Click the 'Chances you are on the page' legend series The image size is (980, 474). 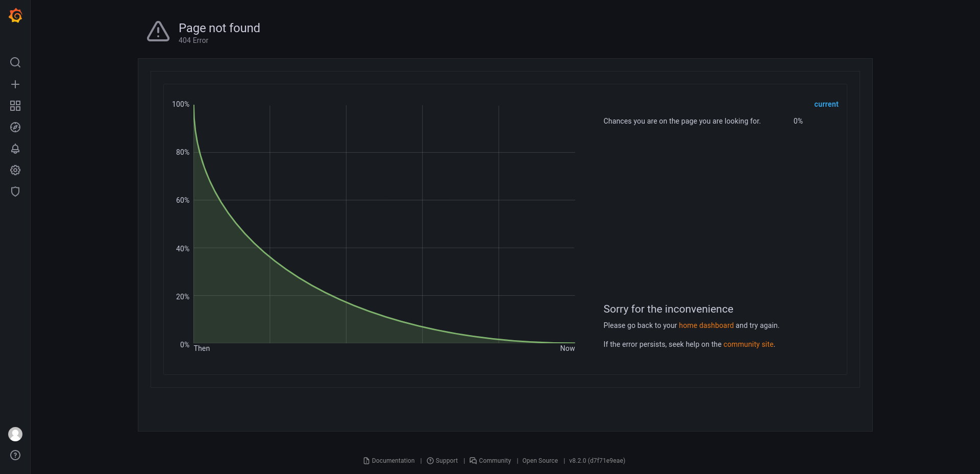(682, 121)
